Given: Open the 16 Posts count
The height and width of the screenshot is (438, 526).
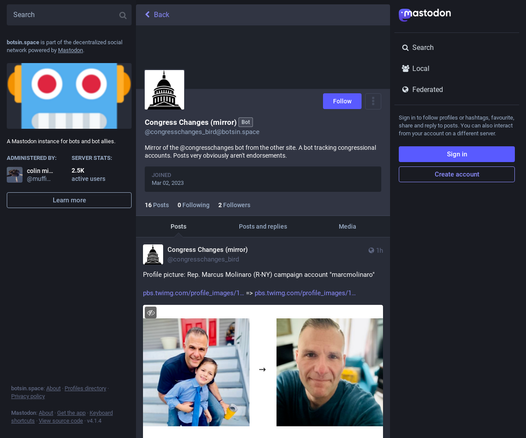Looking at the screenshot, I should [157, 205].
